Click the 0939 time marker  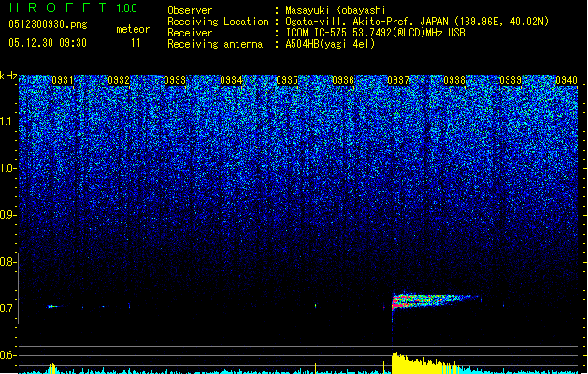(x=510, y=80)
